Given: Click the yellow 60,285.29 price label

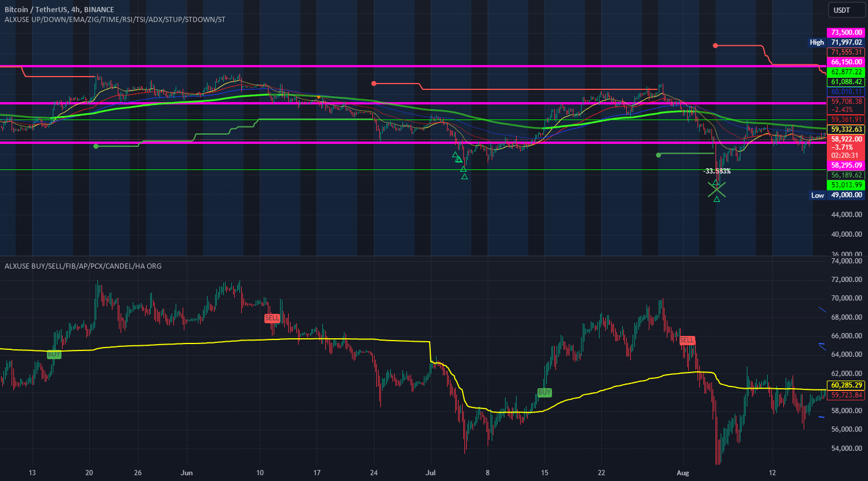Looking at the screenshot, I should tap(846, 385).
